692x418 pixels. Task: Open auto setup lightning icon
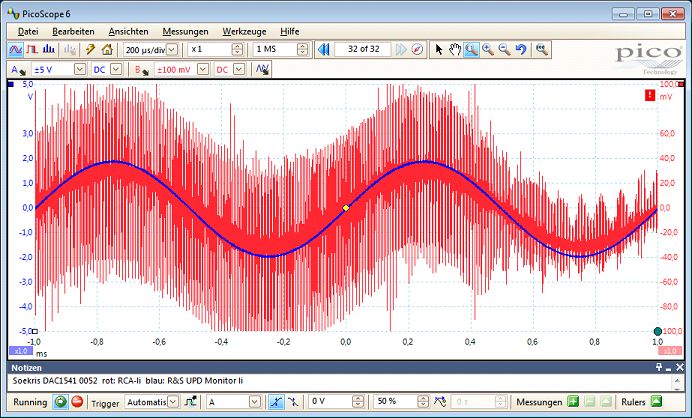(x=90, y=49)
